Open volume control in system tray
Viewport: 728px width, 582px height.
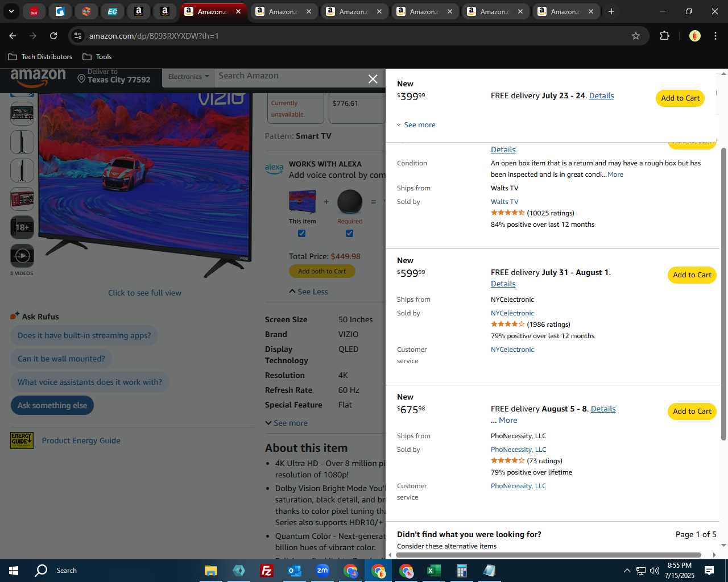click(655, 571)
